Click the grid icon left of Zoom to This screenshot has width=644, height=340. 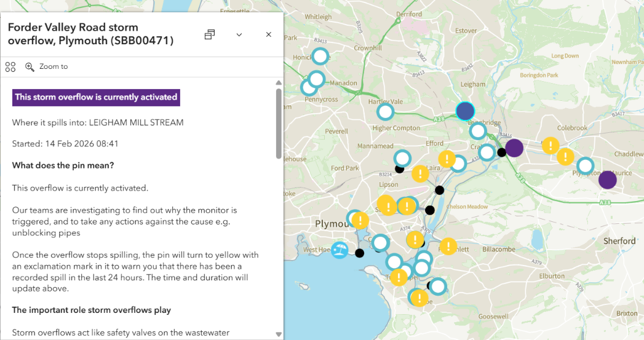(x=10, y=66)
